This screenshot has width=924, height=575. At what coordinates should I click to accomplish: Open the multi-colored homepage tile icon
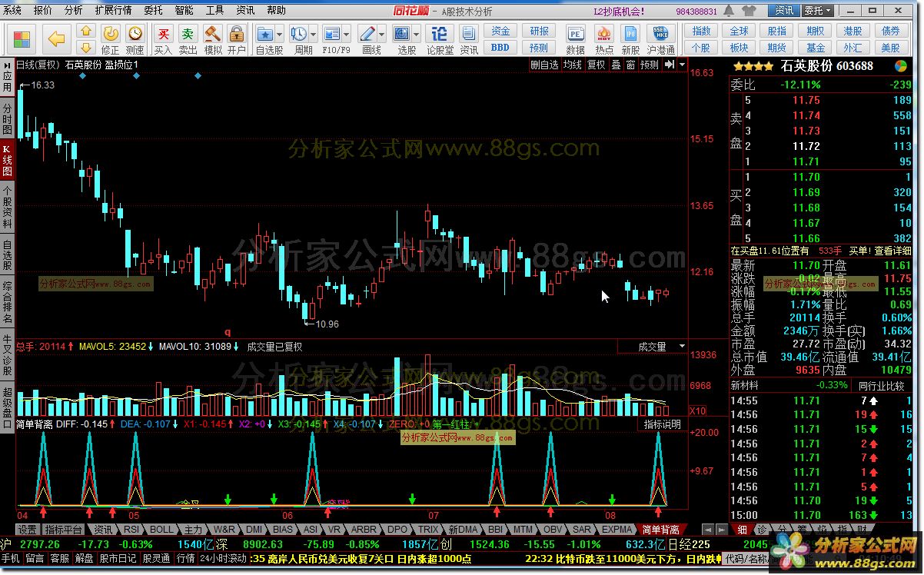point(22,38)
